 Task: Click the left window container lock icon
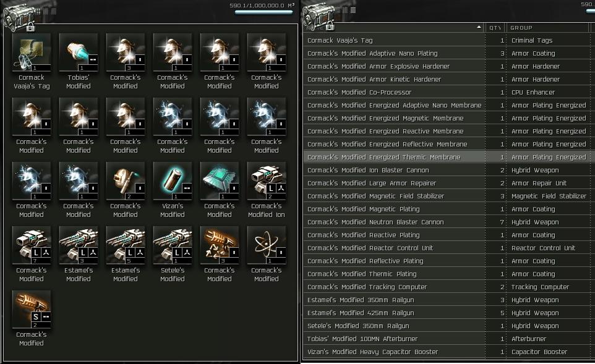[30, 27]
